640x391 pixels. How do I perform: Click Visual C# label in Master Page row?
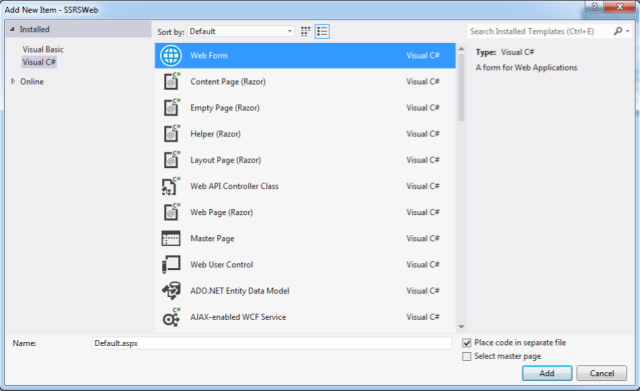point(423,238)
